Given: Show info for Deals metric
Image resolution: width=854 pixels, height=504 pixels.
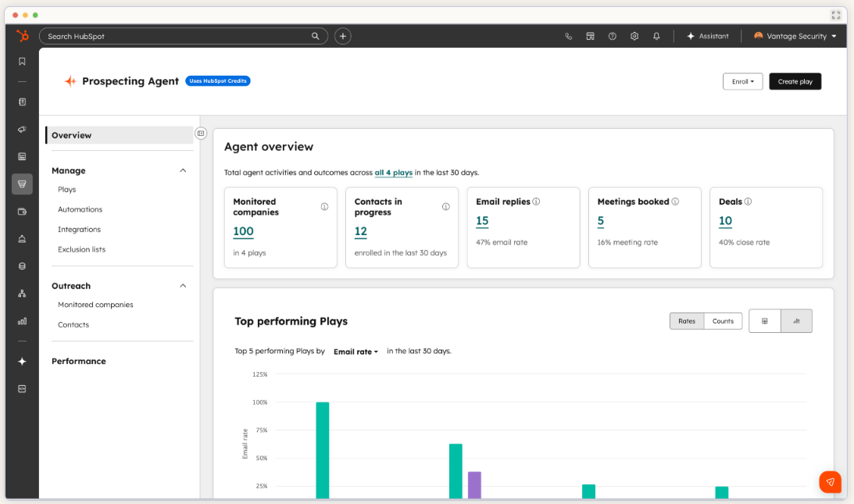Looking at the screenshot, I should pyautogui.click(x=749, y=202).
